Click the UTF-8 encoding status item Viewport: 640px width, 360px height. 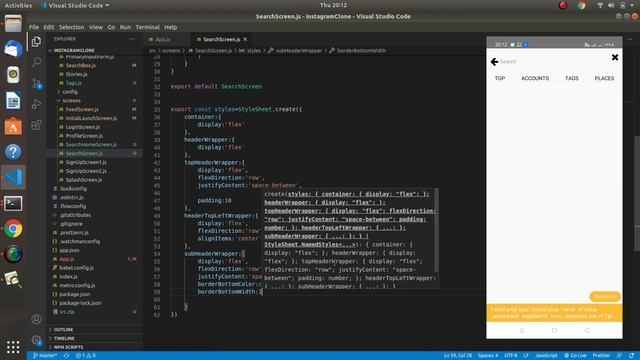coord(511,356)
